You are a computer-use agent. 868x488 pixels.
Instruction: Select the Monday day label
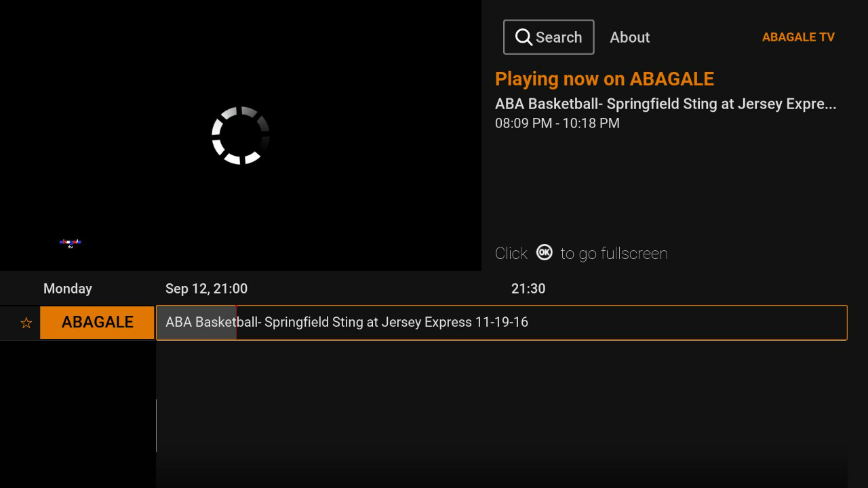[x=68, y=288]
